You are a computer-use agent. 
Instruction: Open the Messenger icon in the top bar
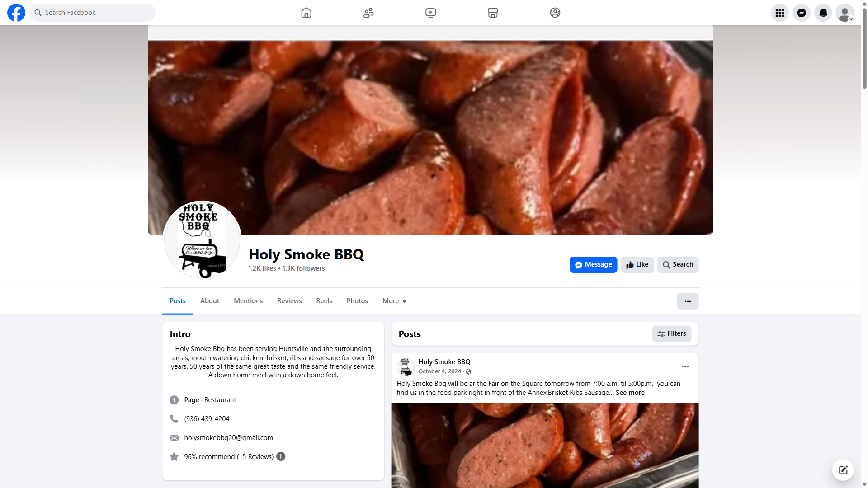coord(801,13)
